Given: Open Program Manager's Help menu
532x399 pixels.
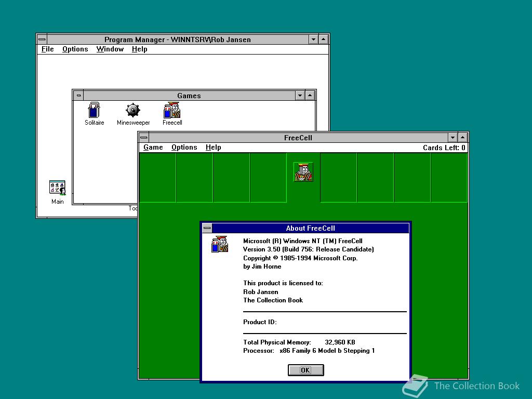Looking at the screenshot, I should click(x=139, y=49).
